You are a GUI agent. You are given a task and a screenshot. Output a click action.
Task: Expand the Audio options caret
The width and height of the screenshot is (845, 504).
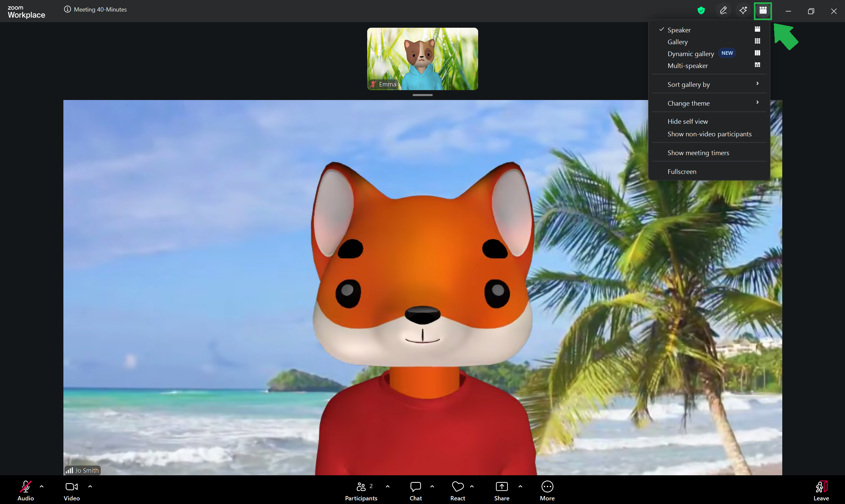pos(42,486)
